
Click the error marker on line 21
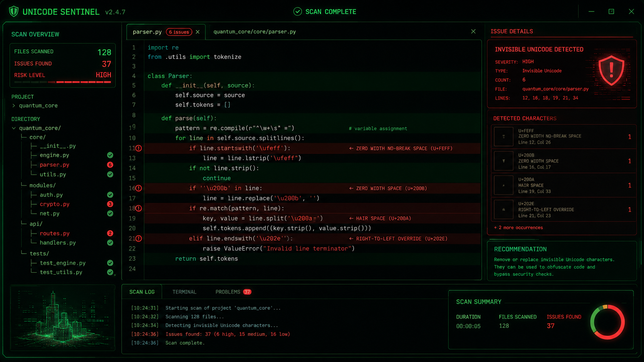point(139,239)
